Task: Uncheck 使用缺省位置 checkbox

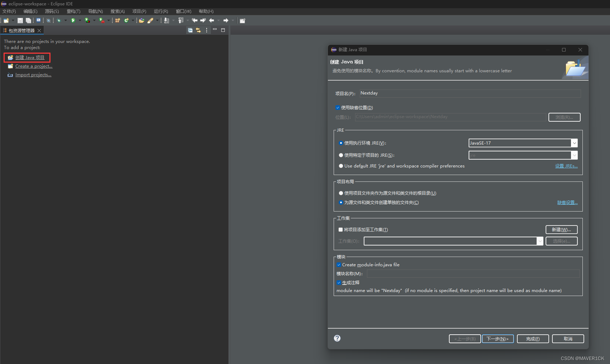Action: tap(338, 107)
